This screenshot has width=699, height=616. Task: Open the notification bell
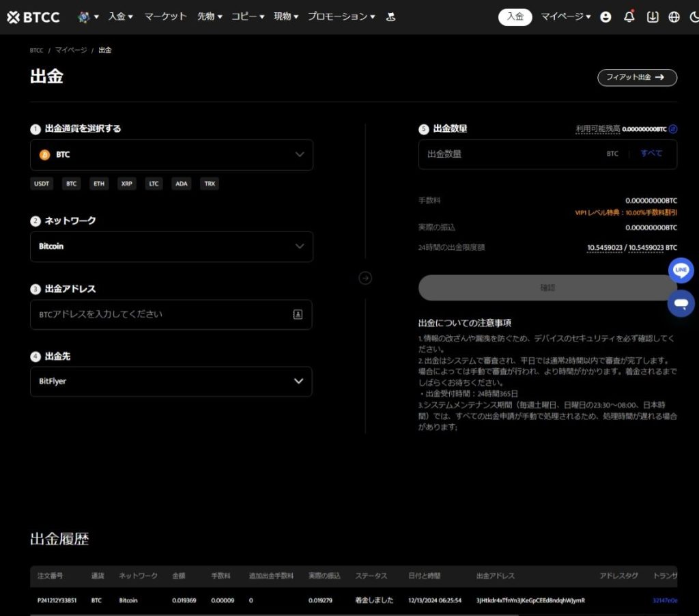point(629,17)
